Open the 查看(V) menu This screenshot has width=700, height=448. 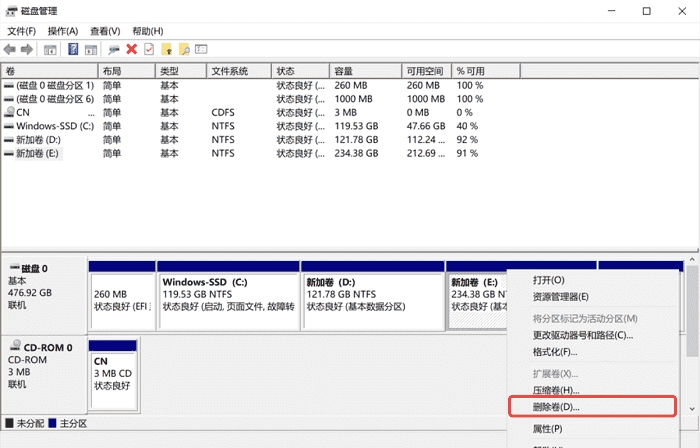pos(105,31)
